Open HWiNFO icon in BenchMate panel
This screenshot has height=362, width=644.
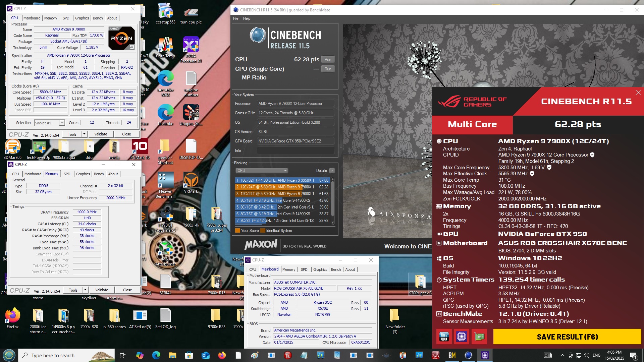444,337
